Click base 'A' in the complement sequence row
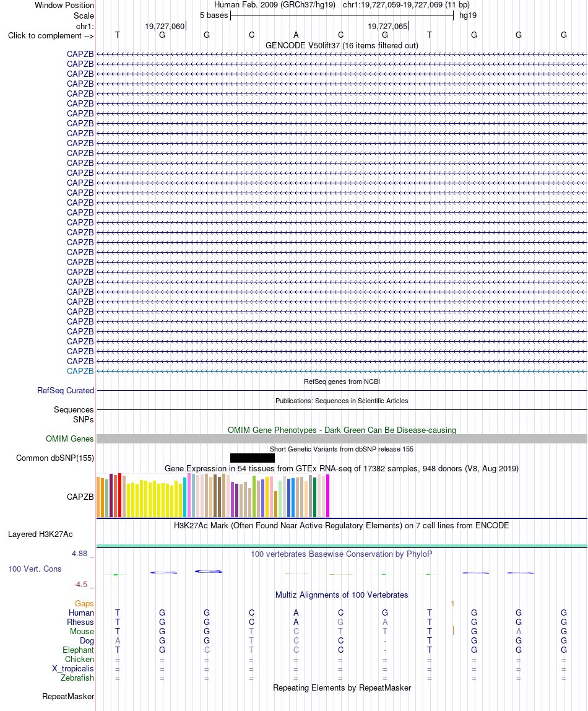588x711 pixels. point(296,35)
